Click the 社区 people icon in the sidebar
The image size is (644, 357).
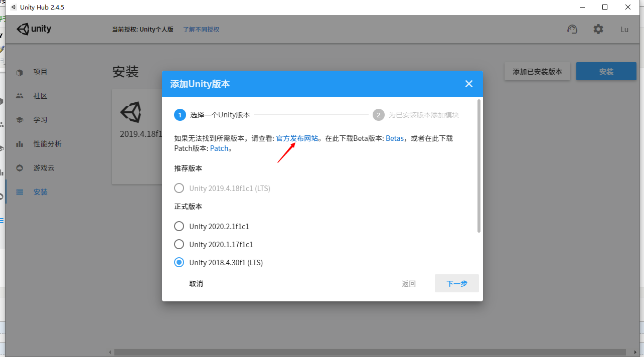pyautogui.click(x=20, y=96)
